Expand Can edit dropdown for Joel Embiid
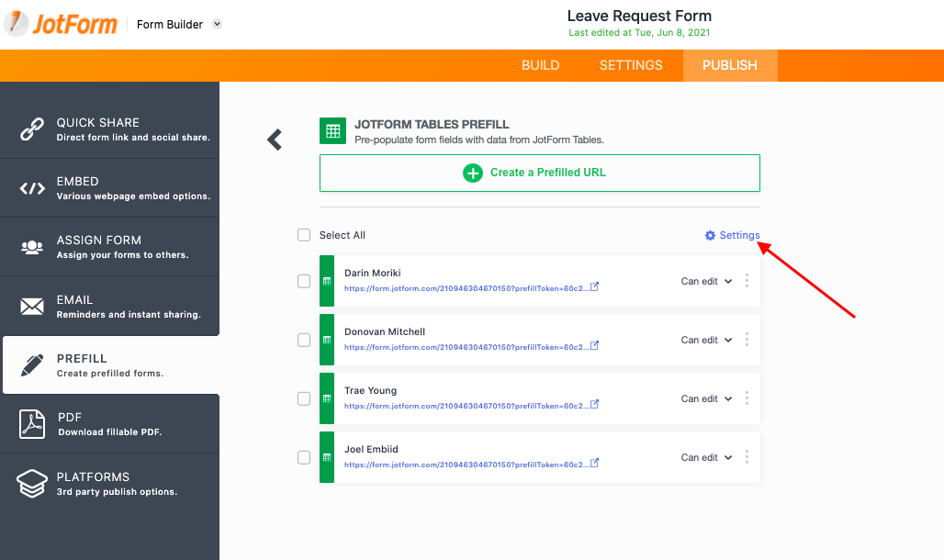The height and width of the screenshot is (560, 944). click(707, 457)
